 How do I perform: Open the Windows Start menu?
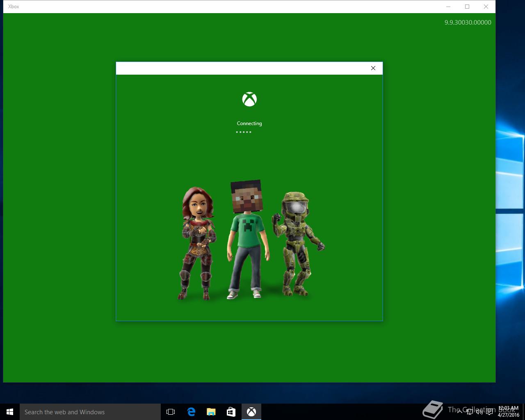click(x=10, y=412)
